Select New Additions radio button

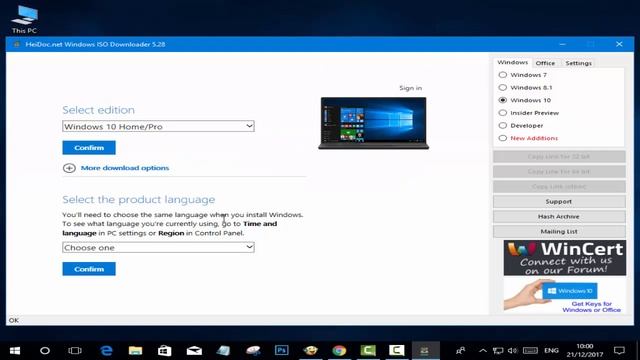pyautogui.click(x=503, y=138)
